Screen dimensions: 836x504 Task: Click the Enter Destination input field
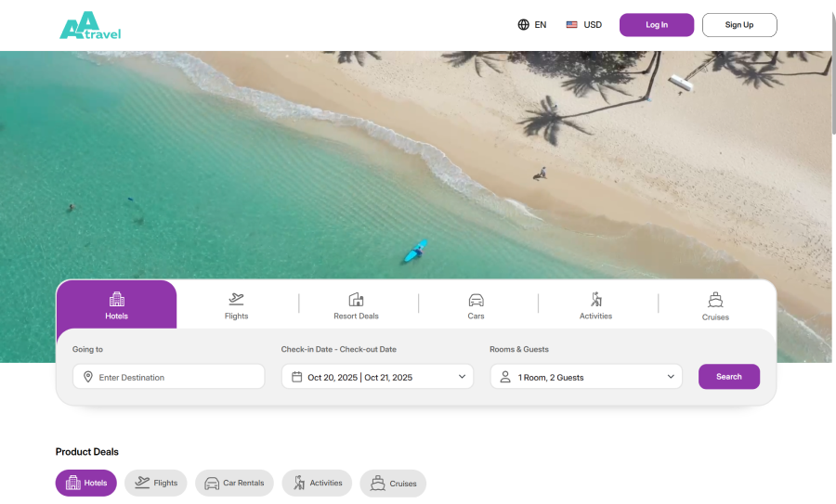click(x=168, y=377)
